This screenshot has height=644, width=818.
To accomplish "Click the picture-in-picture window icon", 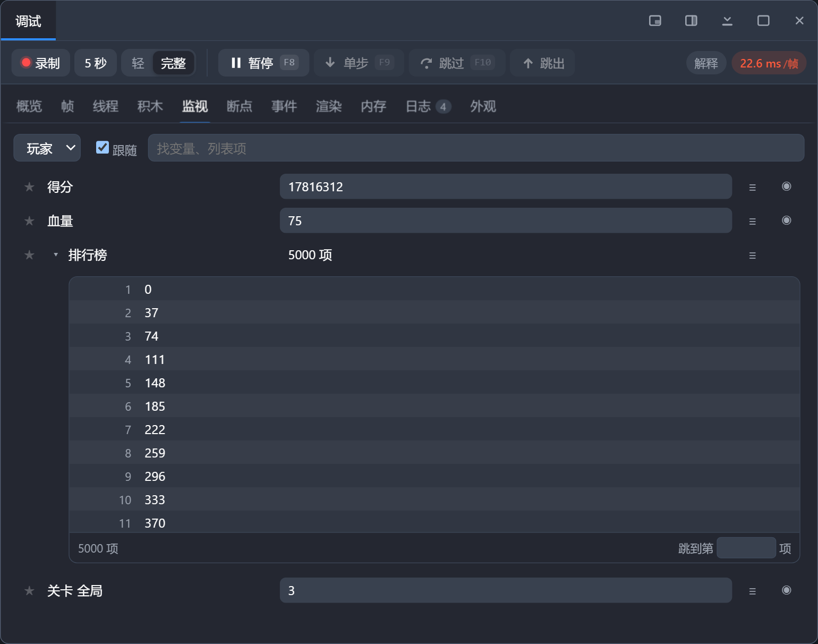I will [x=655, y=21].
